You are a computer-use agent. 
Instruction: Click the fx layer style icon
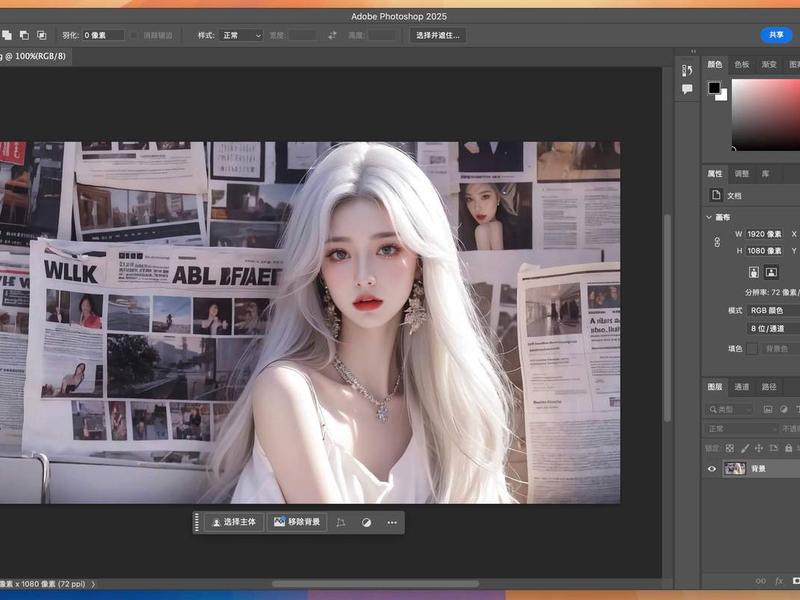coord(779,581)
